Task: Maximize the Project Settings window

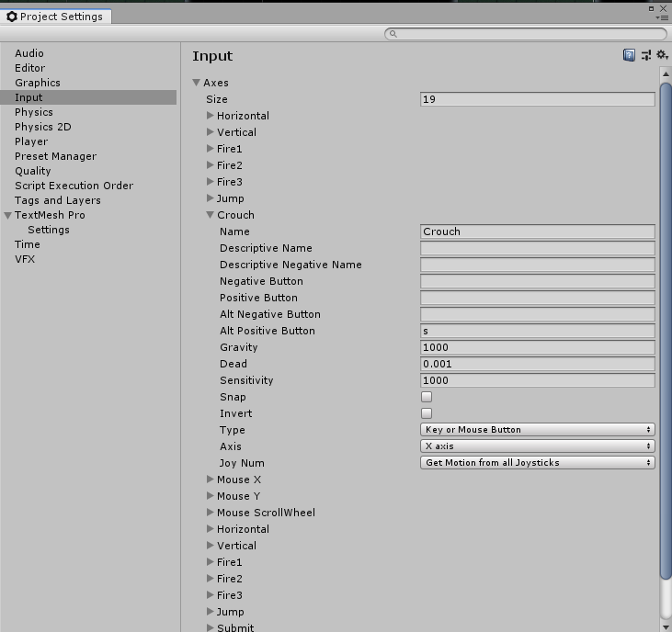Action: [651, 8]
